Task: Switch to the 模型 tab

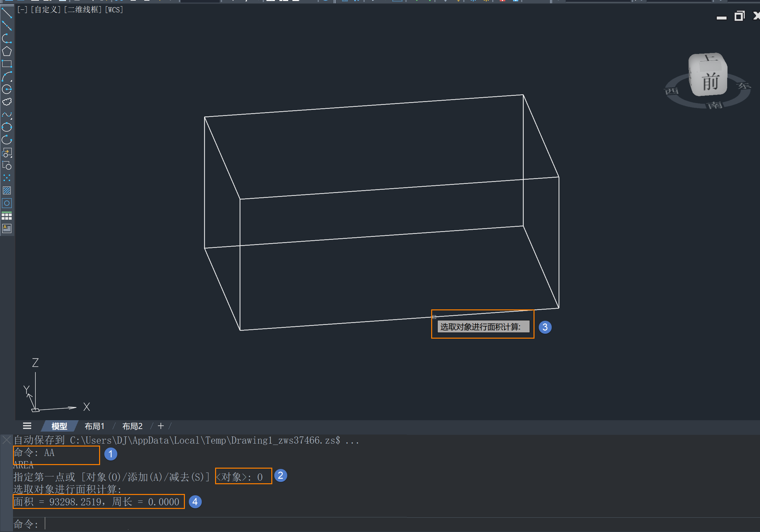Action: [x=59, y=426]
